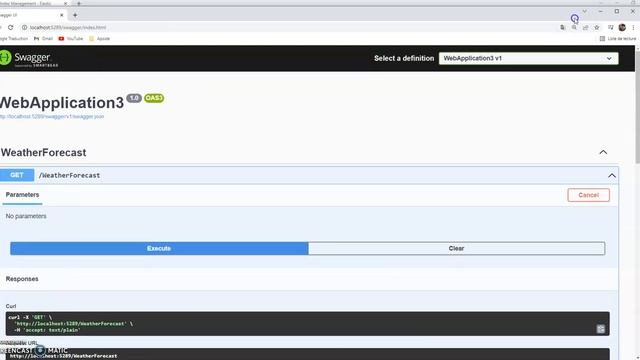Click the Responses heading
This screenshot has width=640, height=360.
[22, 279]
